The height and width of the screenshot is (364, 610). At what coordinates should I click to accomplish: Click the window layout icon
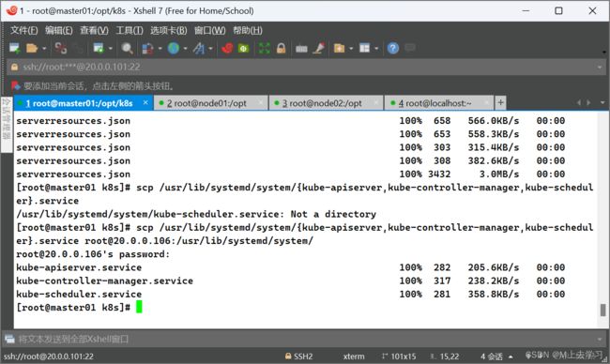pyautogui.click(x=364, y=48)
